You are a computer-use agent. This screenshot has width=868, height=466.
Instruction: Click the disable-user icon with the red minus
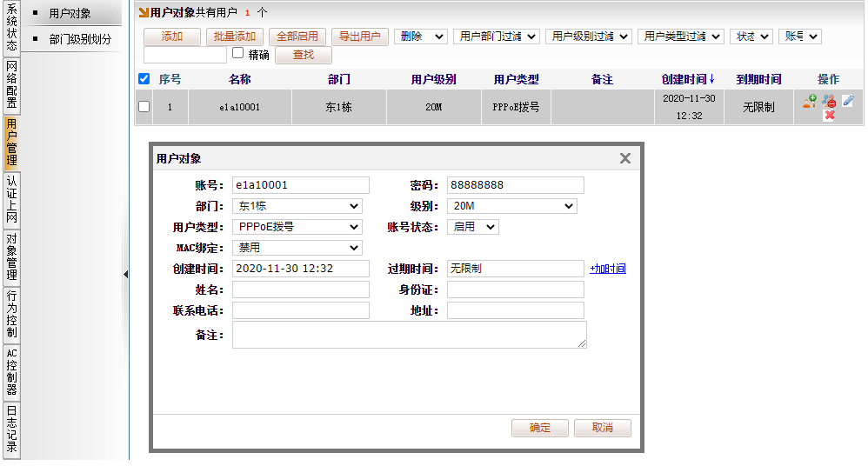pos(829,101)
